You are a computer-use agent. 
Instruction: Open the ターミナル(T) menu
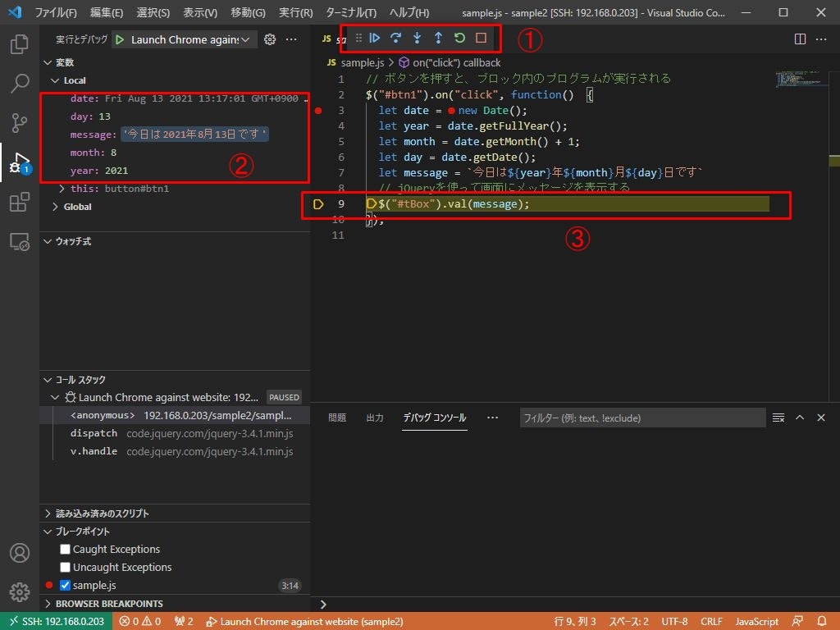pyautogui.click(x=351, y=12)
